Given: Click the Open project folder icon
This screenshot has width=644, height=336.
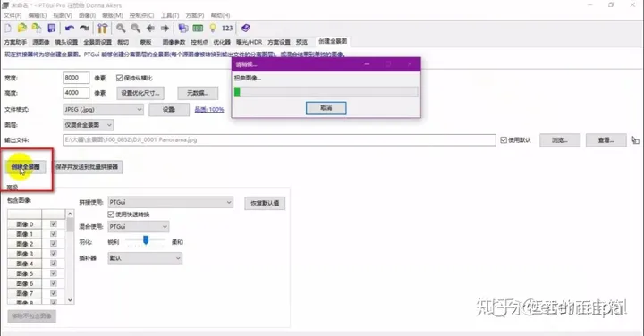Looking at the screenshot, I should [x=22, y=28].
